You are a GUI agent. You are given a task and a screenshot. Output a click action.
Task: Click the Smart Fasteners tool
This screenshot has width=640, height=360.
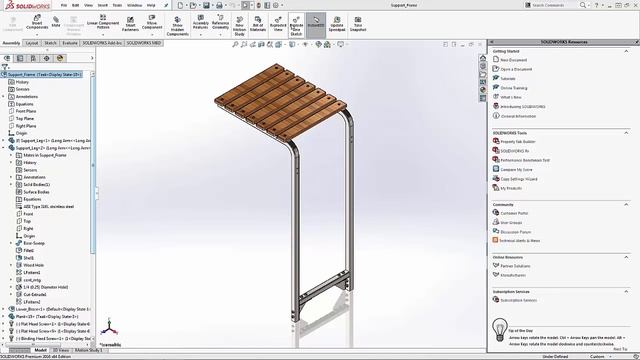(x=130, y=24)
